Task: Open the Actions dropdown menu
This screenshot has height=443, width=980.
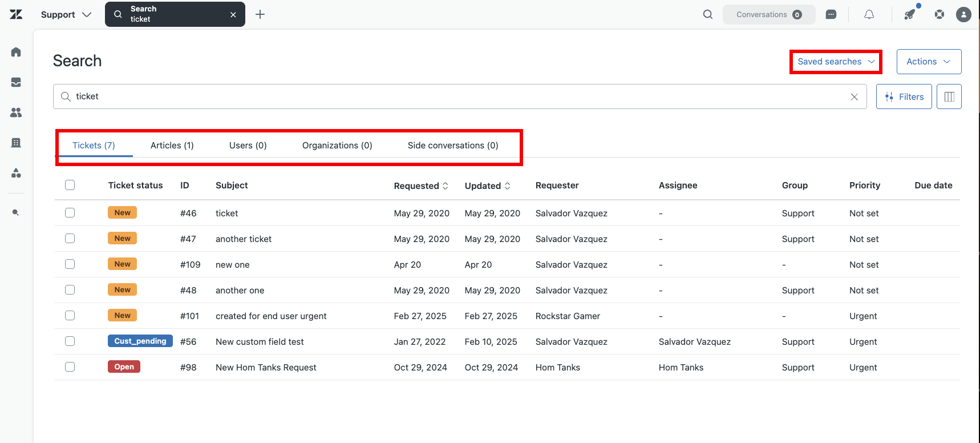Action: click(x=929, y=62)
